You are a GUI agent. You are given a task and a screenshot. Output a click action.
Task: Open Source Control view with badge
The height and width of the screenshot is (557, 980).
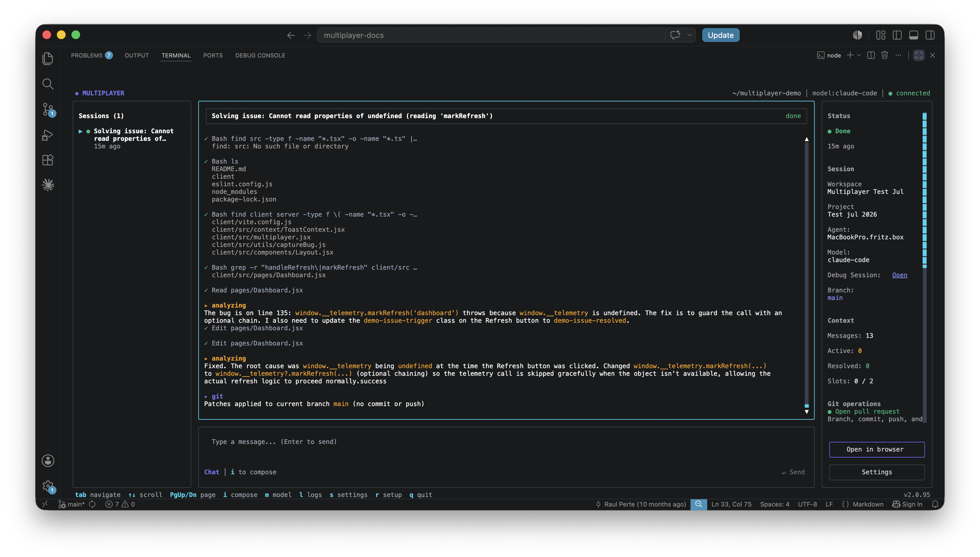[48, 109]
